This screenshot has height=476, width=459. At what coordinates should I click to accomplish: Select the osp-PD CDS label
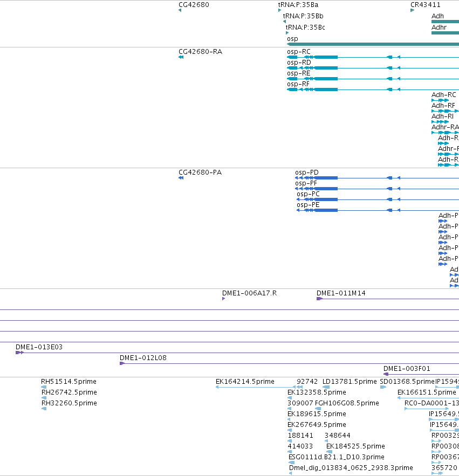pos(307,173)
